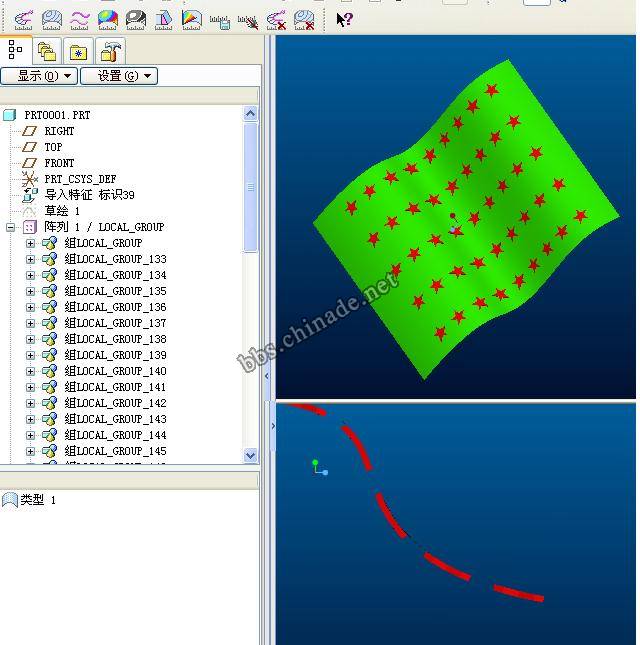Switch to the model tree tab
640x645 pixels.
16,49
